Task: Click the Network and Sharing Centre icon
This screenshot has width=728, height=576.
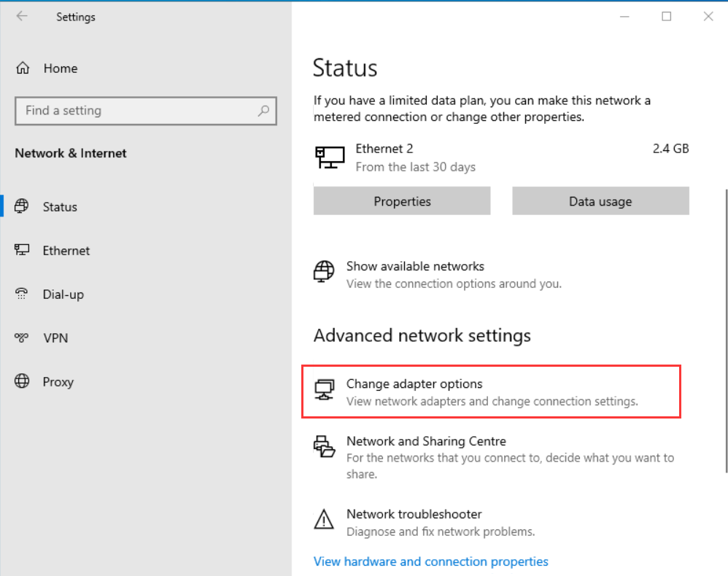Action: 324,446
